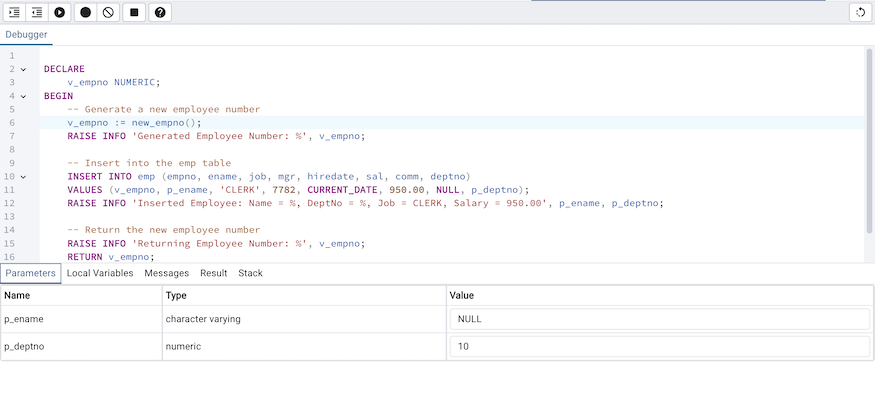Click line number 6 gutter to set breakpoint
This screenshot has width=875, height=402.
[x=11, y=123]
